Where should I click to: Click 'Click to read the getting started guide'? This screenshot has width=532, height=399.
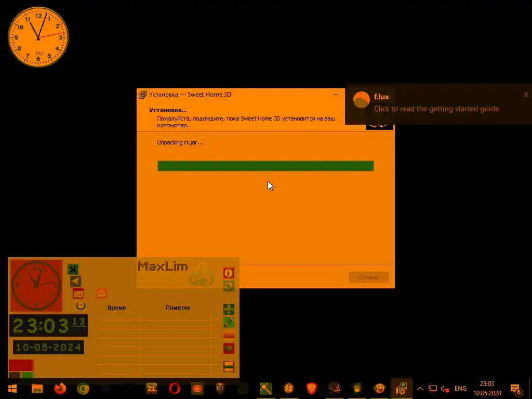click(436, 109)
